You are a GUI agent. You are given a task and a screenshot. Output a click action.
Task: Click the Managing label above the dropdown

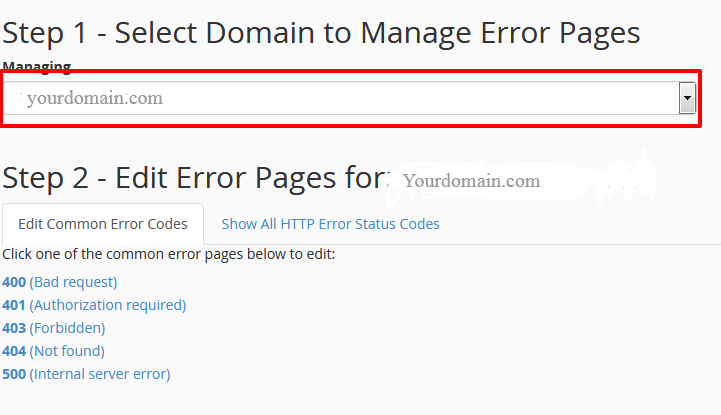click(x=37, y=67)
